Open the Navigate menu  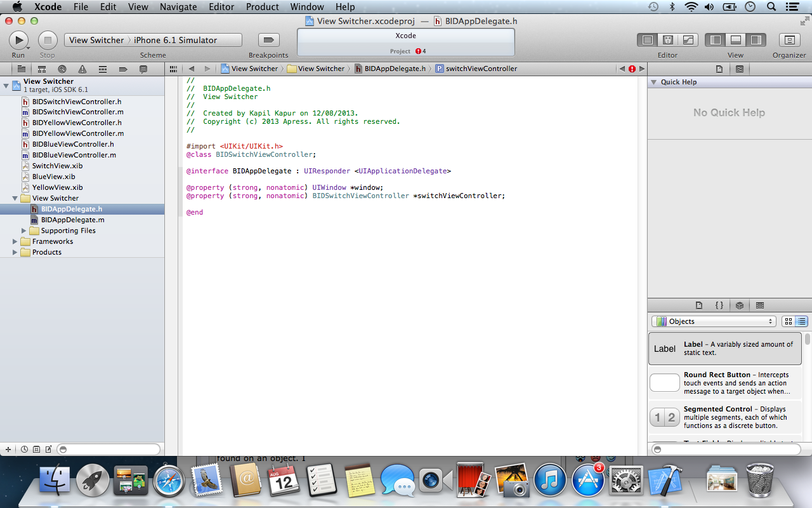click(x=178, y=7)
